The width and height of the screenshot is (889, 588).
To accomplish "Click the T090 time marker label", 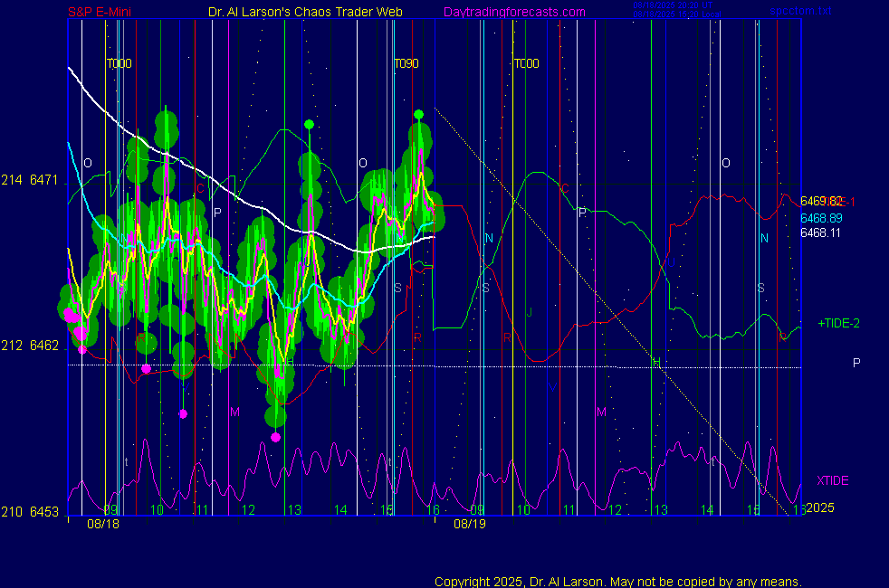I will pos(406,64).
